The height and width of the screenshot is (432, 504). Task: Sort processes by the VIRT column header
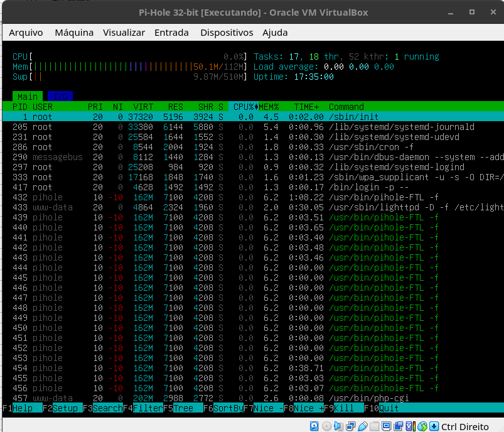143,107
